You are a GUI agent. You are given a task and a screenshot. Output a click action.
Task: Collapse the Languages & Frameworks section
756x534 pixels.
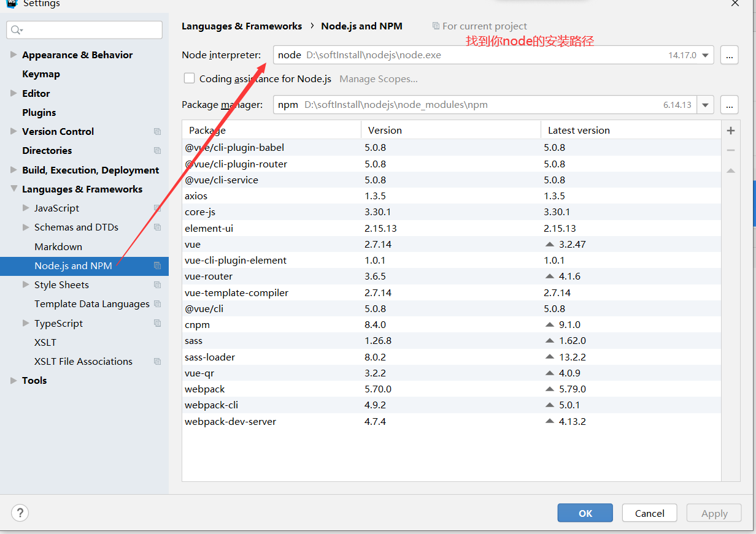pyautogui.click(x=13, y=189)
